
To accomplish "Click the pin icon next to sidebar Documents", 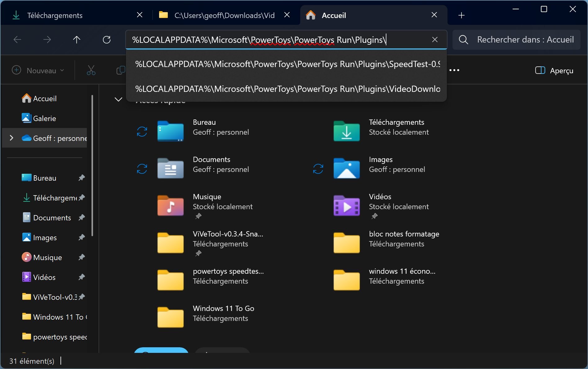I will pyautogui.click(x=82, y=218).
